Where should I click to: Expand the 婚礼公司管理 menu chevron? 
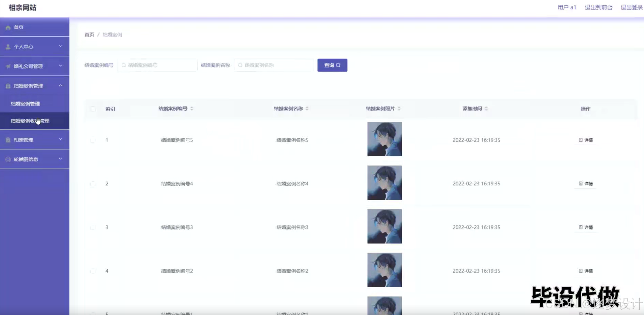pos(60,66)
